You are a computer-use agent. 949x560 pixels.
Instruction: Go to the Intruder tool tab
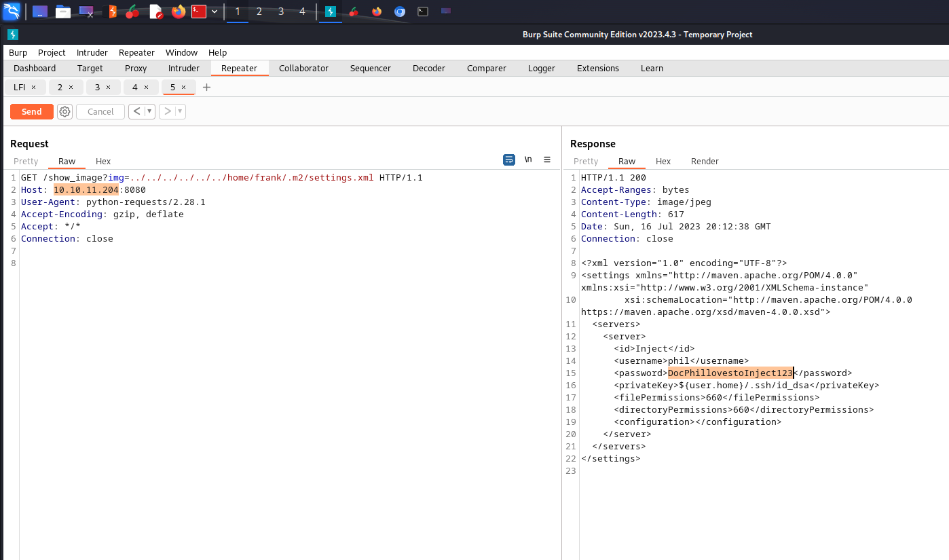(184, 68)
